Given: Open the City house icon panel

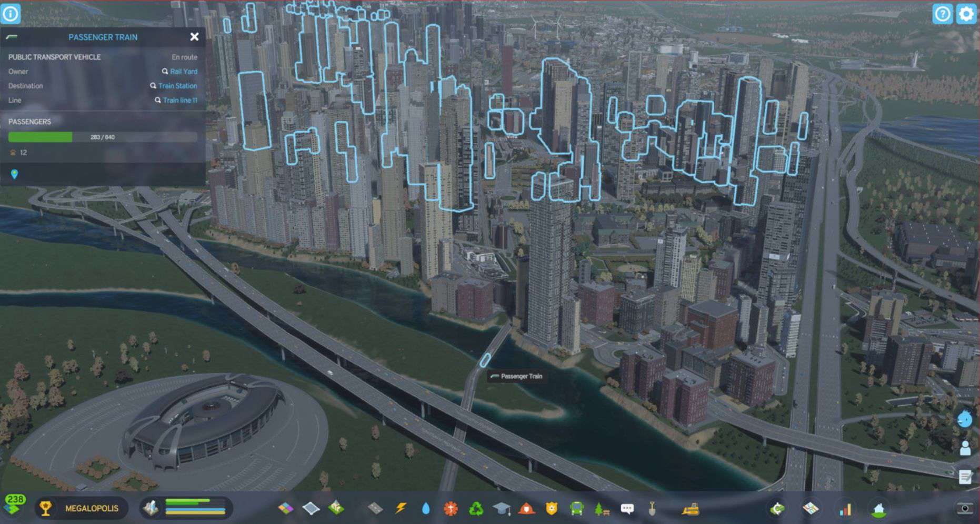Looking at the screenshot, I should [x=878, y=508].
